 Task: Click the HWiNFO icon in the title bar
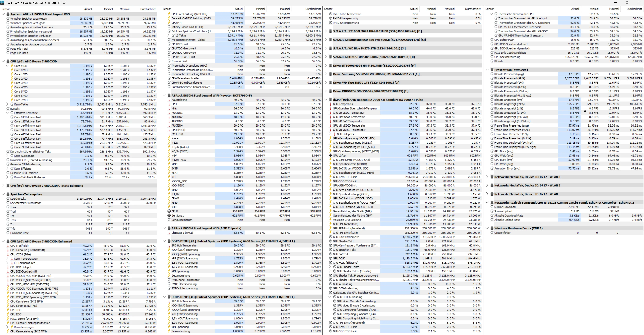(x=2, y=3)
